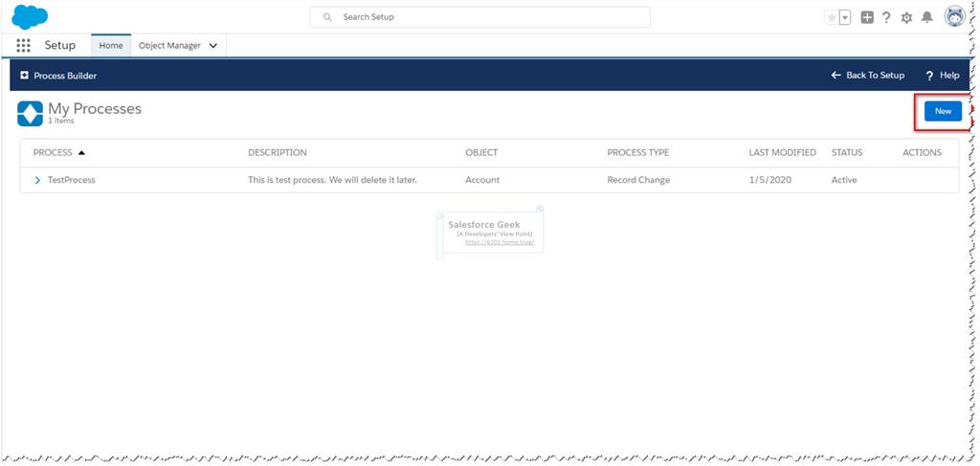This screenshot has width=980, height=466.
Task: Open the favorites list dropdown arrow
Action: [845, 17]
